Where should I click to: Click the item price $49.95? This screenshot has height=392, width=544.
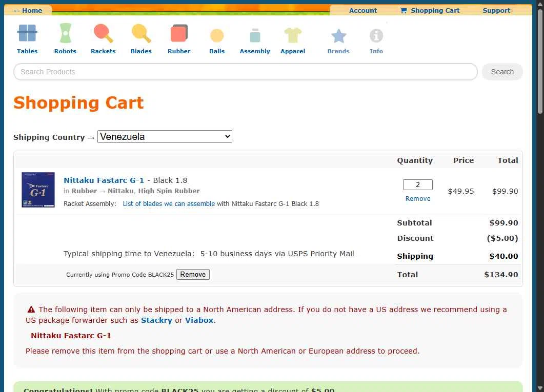click(461, 191)
